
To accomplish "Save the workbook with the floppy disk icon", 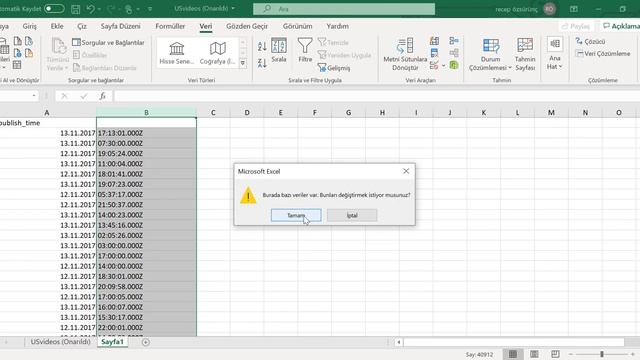I will 76,9.
